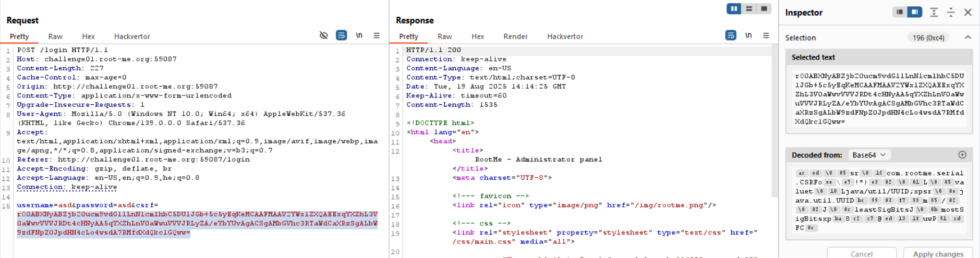980x258 pixels.
Task: Expand all Inspector sections icon
Action: (934, 12)
